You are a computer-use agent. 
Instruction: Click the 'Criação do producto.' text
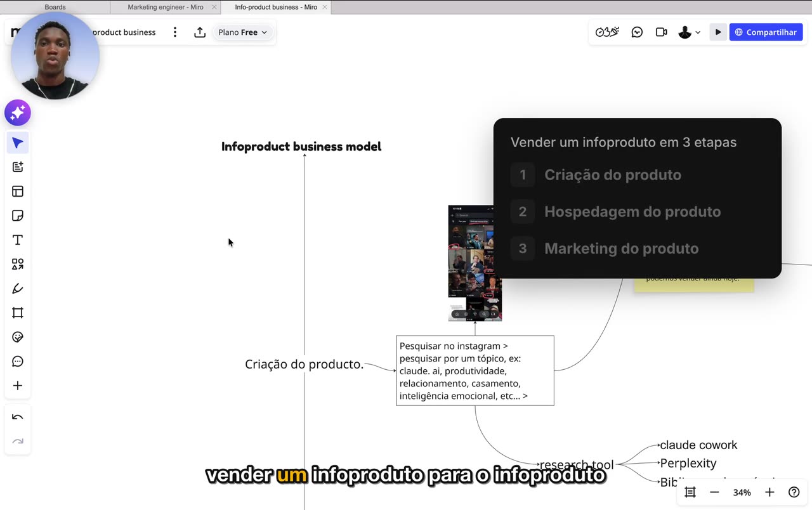coord(304,364)
